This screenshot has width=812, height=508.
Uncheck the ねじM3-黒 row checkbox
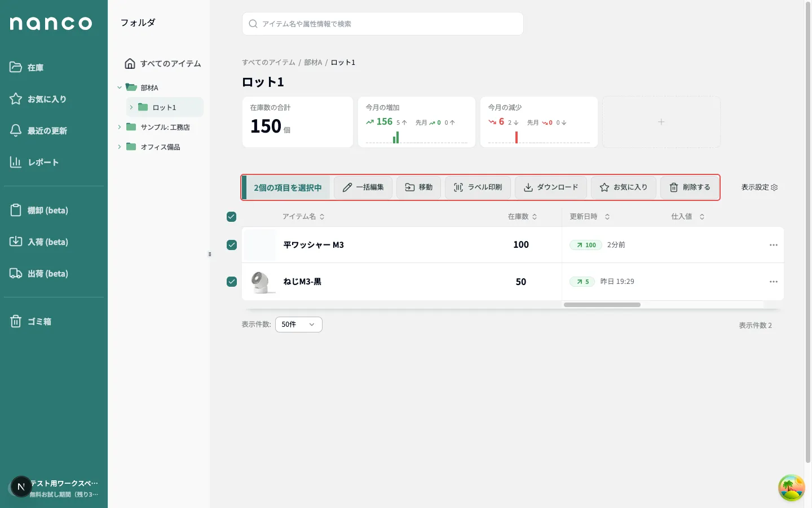point(231,282)
